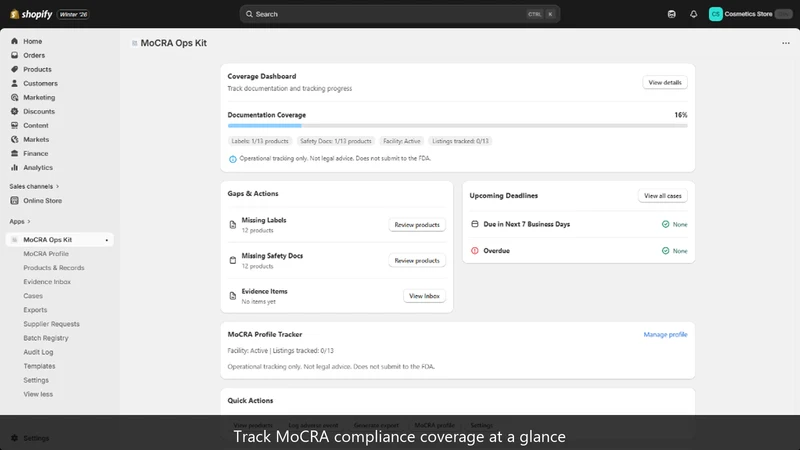Screen dimensions: 800x450
Task: Click the Finance bank icon
Action: [14, 154]
